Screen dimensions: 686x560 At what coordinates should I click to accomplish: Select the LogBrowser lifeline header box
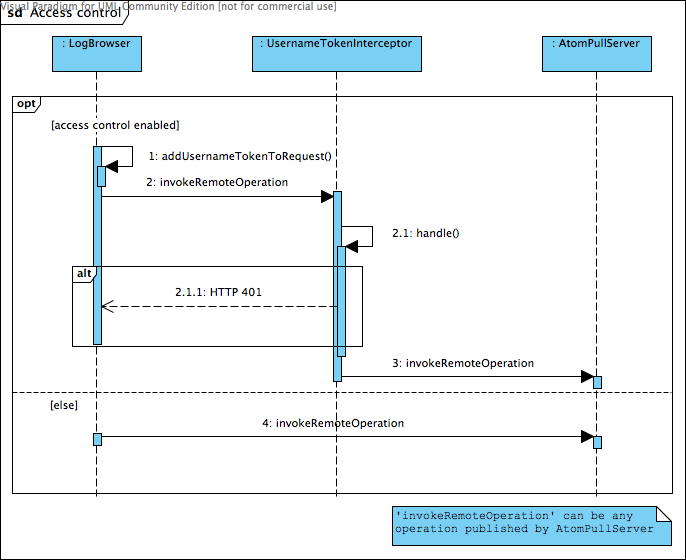[96, 54]
